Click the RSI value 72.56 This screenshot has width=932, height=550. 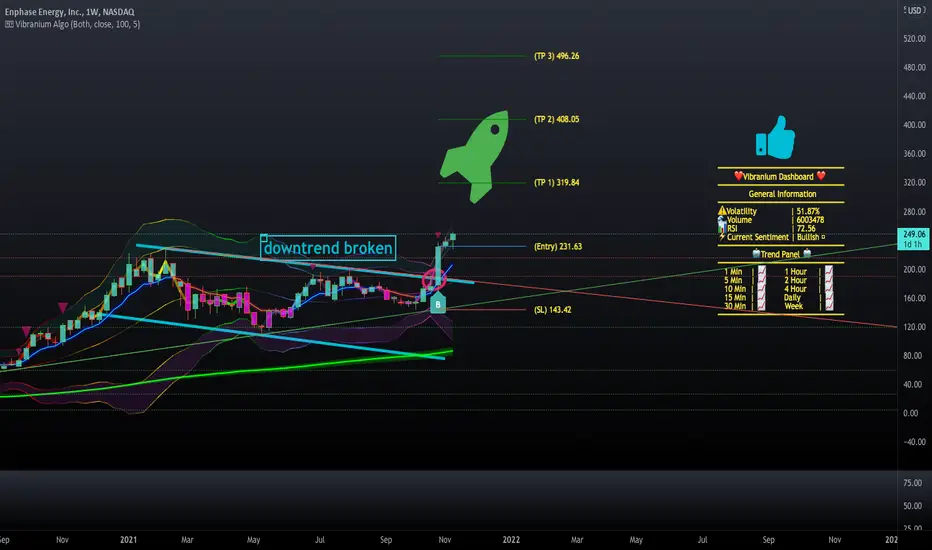click(806, 228)
